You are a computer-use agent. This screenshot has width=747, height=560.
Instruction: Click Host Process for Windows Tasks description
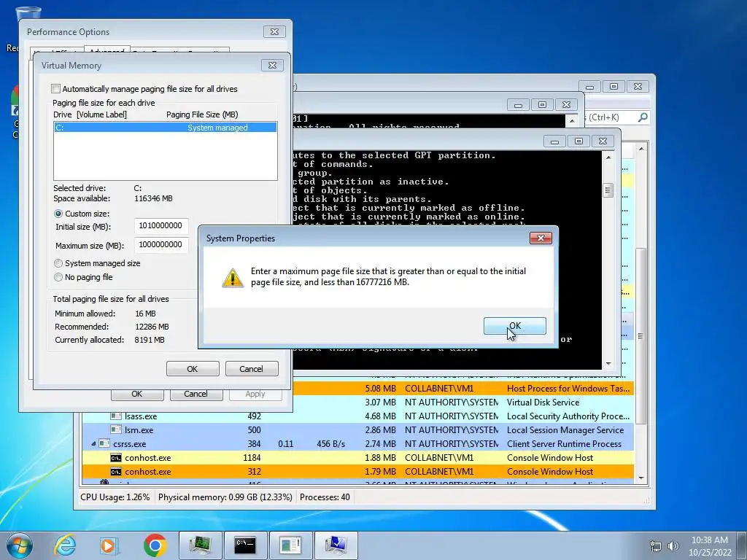pyautogui.click(x=568, y=389)
